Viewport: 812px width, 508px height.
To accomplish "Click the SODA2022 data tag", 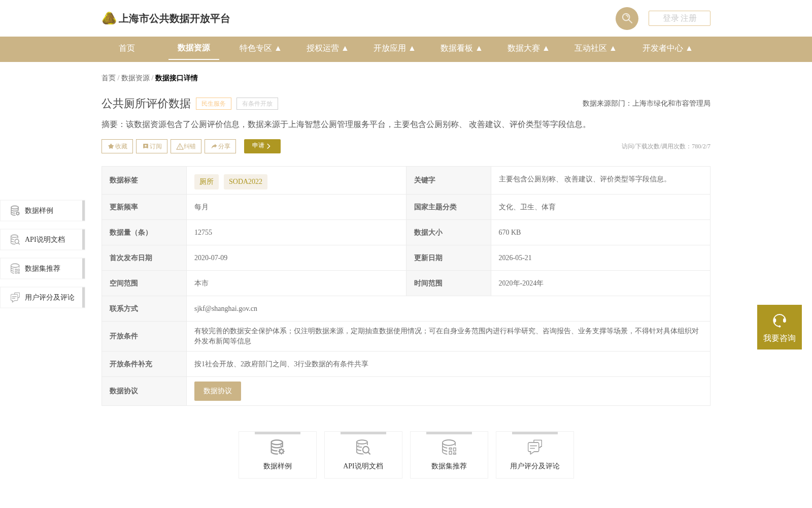I will pyautogui.click(x=246, y=182).
